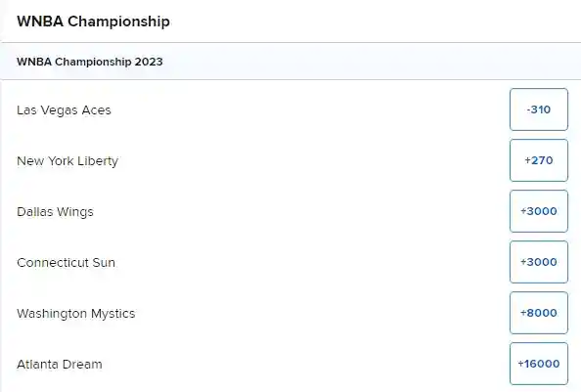Select the Atlanta Dream team name

pyautogui.click(x=60, y=365)
